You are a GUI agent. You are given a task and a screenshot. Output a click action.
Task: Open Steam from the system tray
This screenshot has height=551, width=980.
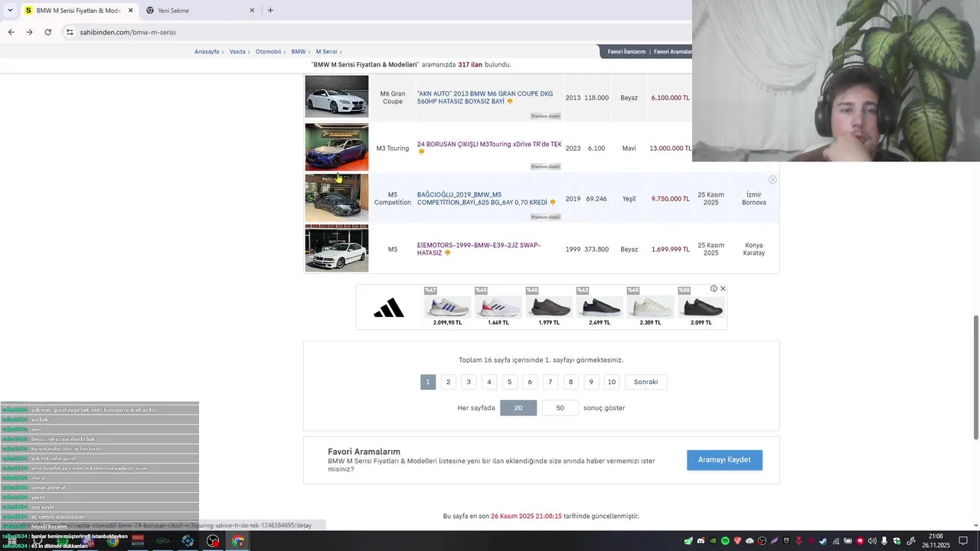[823, 541]
